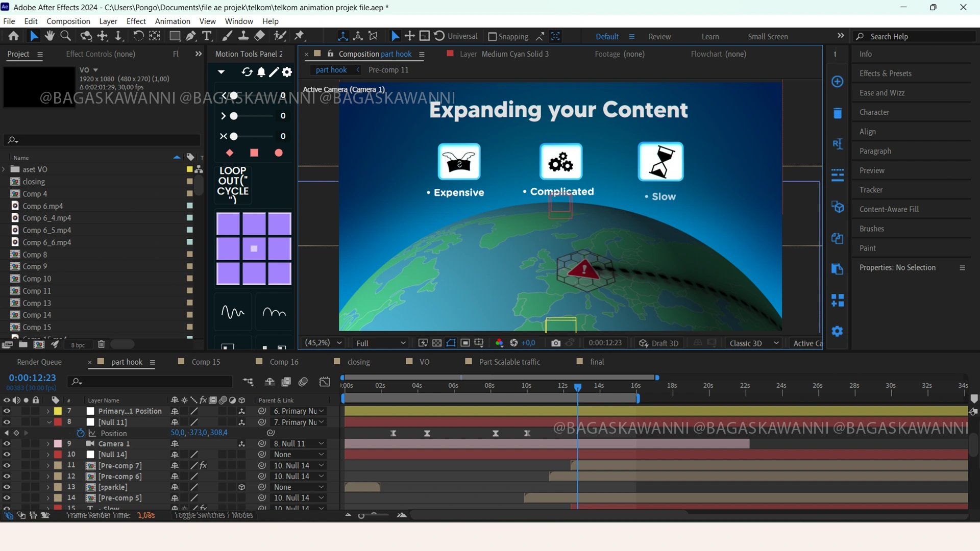This screenshot has width=980, height=551.
Task: Select the Home icon in toolbar
Action: pos(14,36)
